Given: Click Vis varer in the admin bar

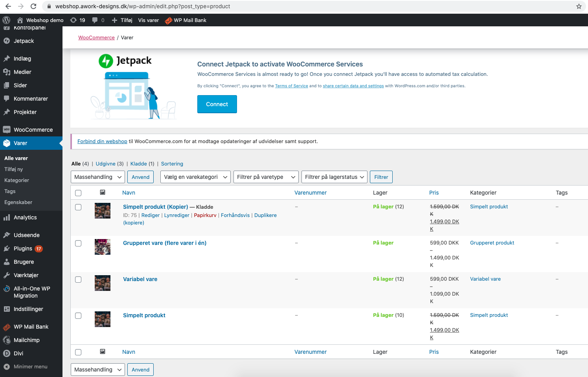Looking at the screenshot, I should 149,20.
